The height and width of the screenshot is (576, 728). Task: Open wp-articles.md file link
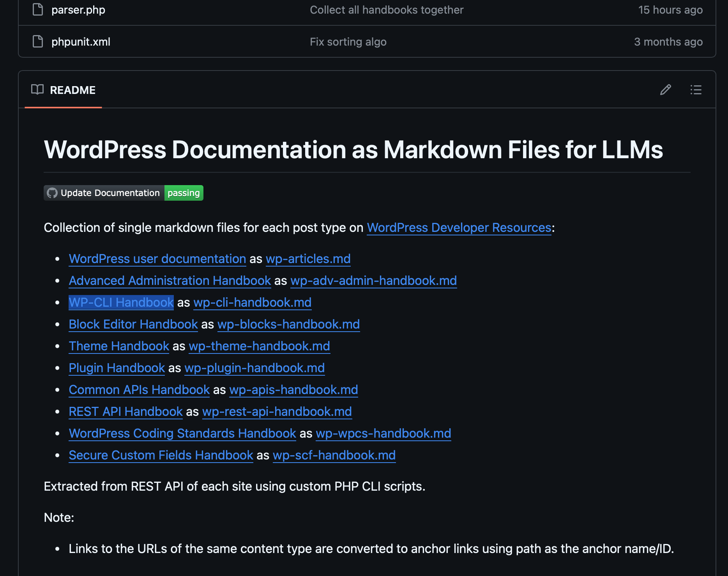click(308, 259)
